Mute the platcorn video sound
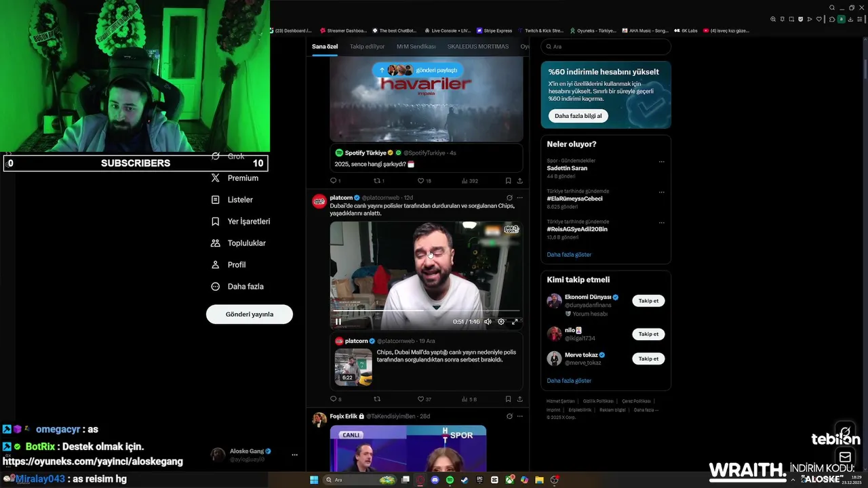This screenshot has height=488, width=868. coord(488,322)
